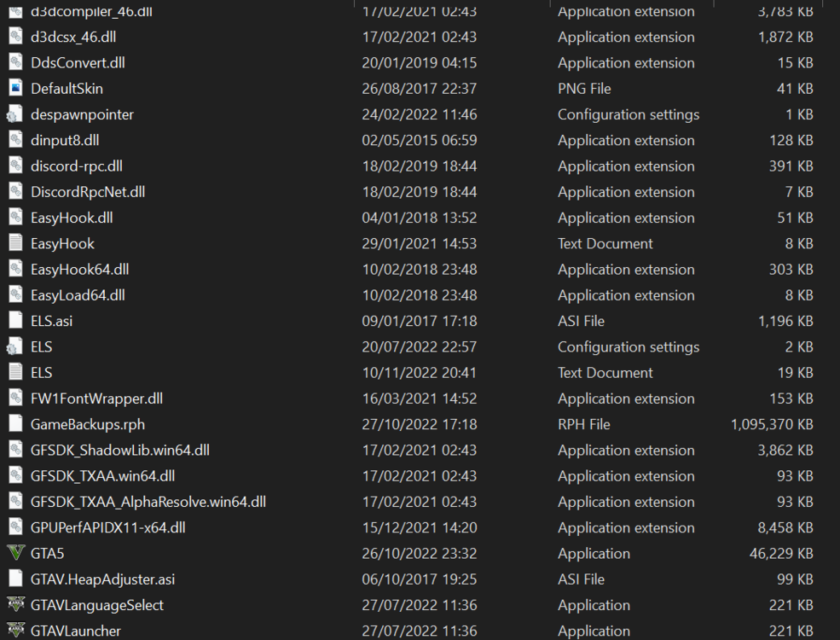Click the EasyHook text document icon
The height and width of the screenshot is (640, 840).
(15, 243)
